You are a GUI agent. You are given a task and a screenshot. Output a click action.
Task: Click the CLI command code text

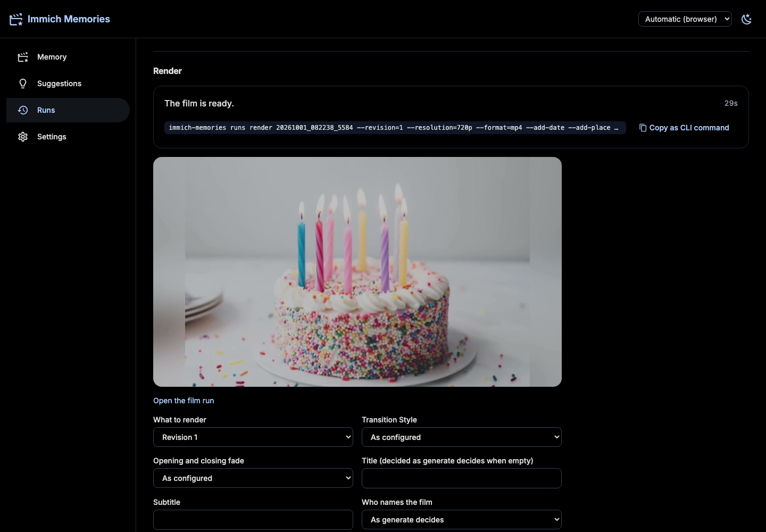click(395, 128)
